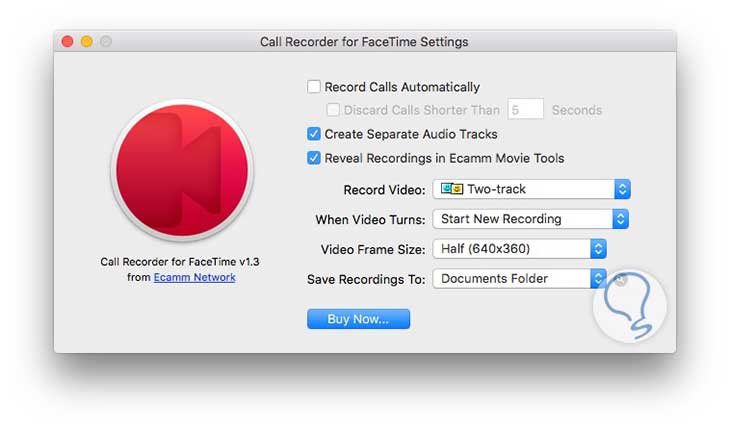Screen dimensions: 730x430
Task: Choose the Save Recordings To dropdown
Action: [519, 279]
